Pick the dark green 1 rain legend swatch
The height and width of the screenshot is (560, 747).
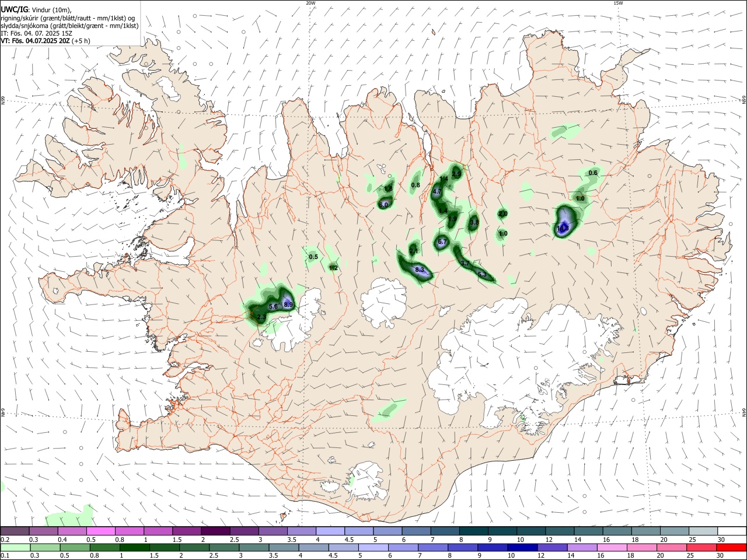pyautogui.click(x=134, y=547)
